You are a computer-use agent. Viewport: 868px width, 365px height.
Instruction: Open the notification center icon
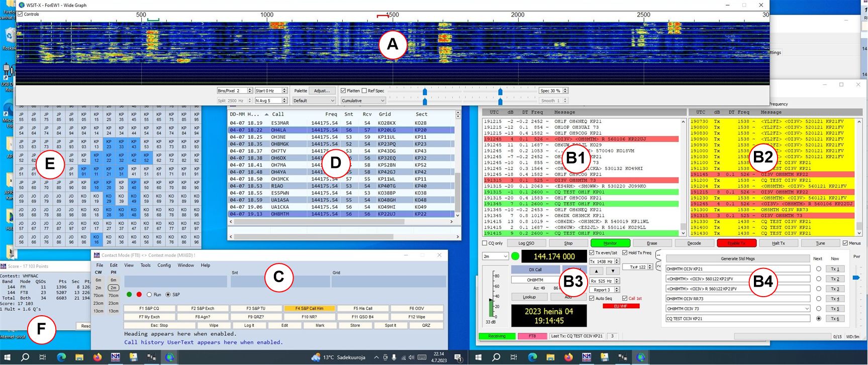(x=458, y=357)
